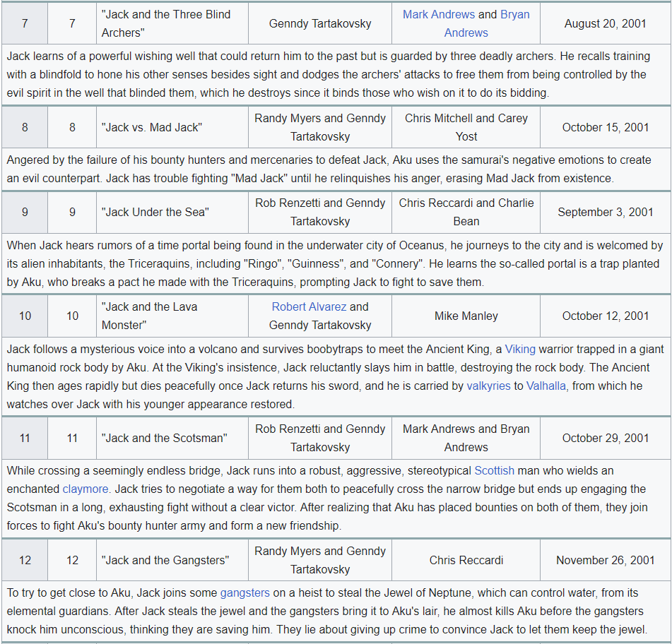Screen dimensions: 672x644
Task: Click the date October 29, 2001
Action: coord(605,438)
